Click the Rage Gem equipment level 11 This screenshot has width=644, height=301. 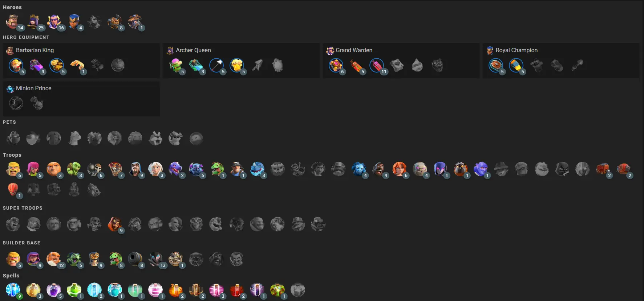pyautogui.click(x=377, y=66)
